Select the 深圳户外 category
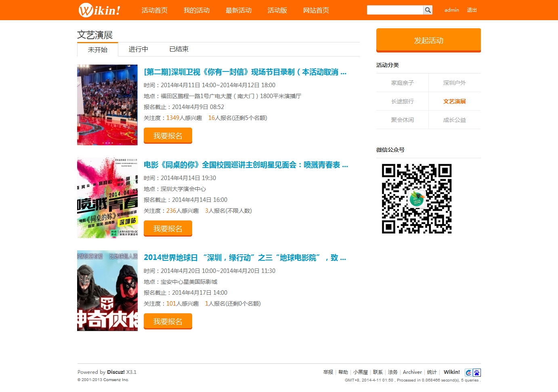558x392 pixels. (454, 83)
